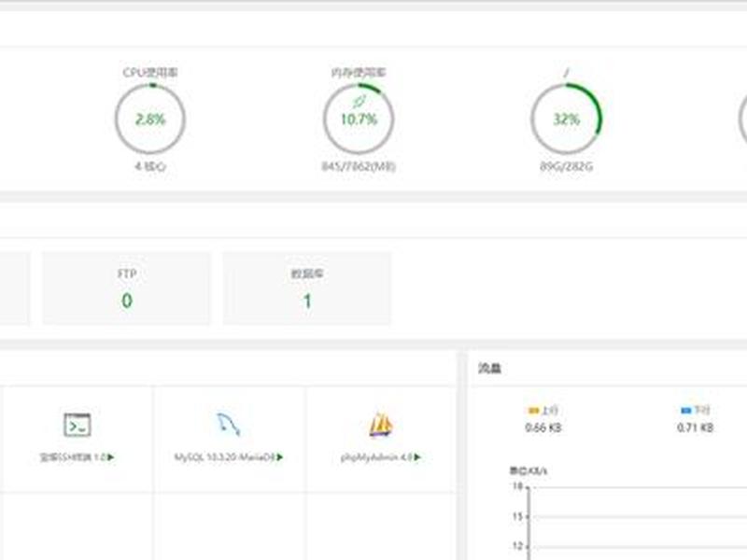Click the 宝塔SSH终端 1.0 label
Image resolution: width=747 pixels, height=560 pixels.
(73, 457)
